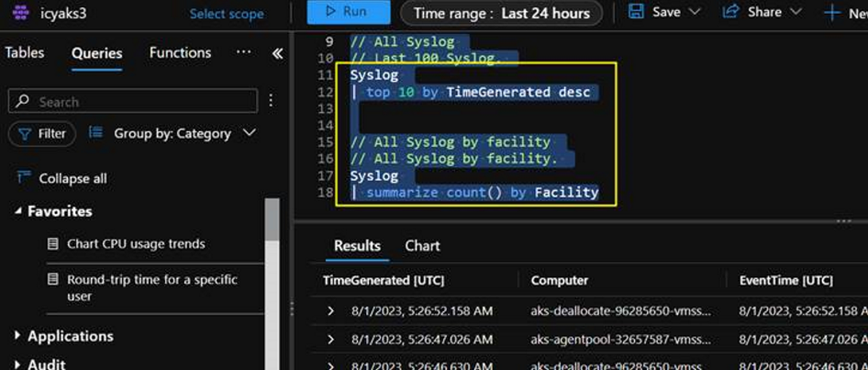Expand the first result row 5:26:52.158
This screenshot has width=868, height=370.
331,310
